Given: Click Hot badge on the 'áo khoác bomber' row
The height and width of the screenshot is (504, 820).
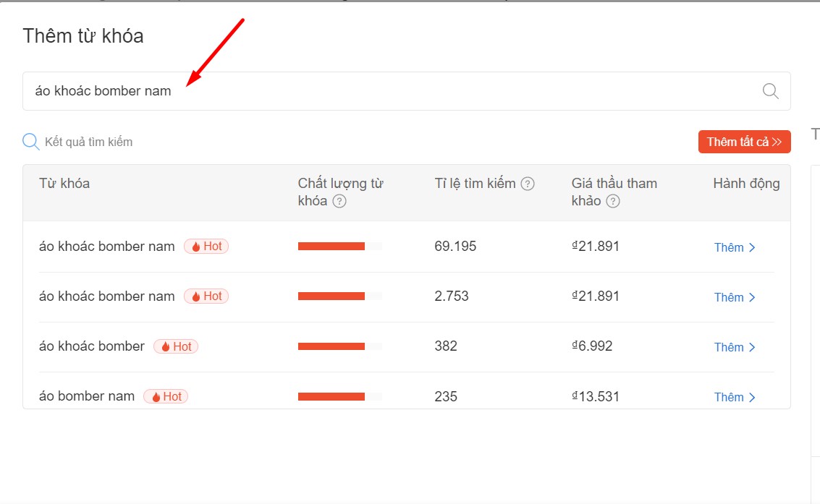Looking at the screenshot, I should point(176,346).
